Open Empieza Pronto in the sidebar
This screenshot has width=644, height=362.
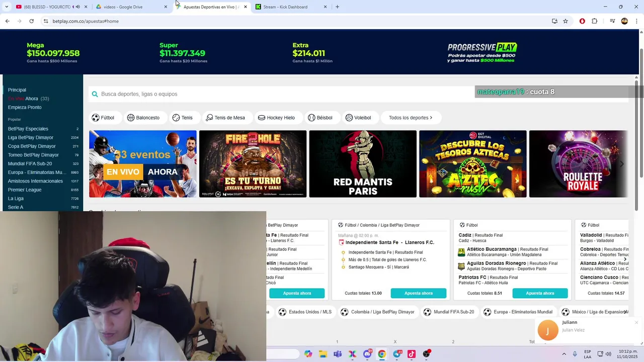(25, 107)
